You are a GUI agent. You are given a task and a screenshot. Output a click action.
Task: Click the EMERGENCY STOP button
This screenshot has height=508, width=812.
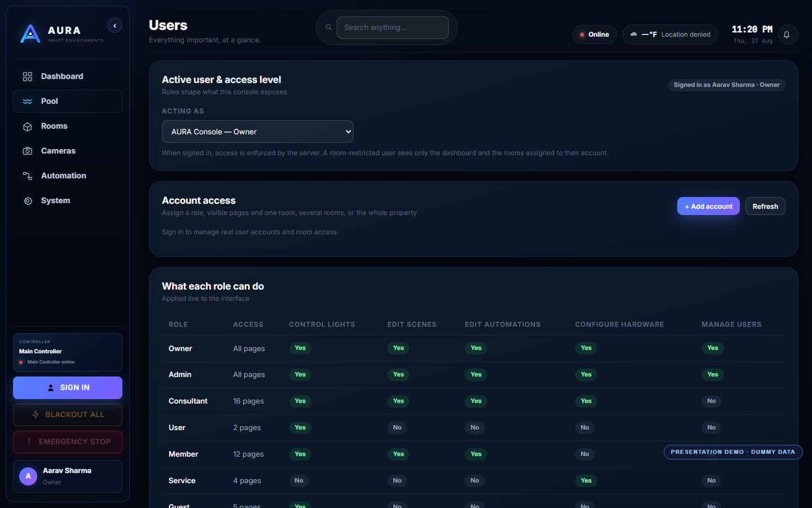point(68,442)
